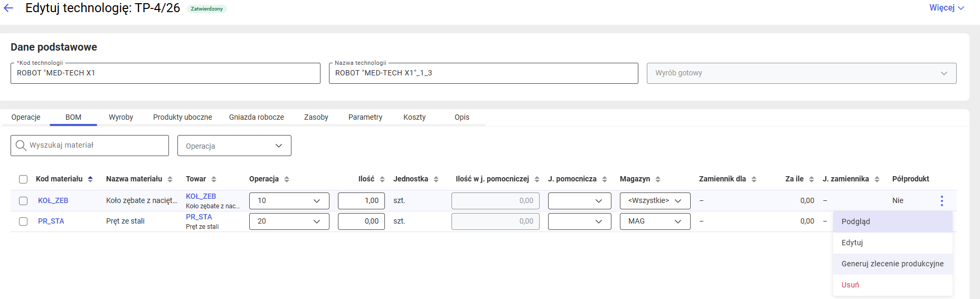
Task: Switch to the Operacje tab
Action: coord(26,117)
